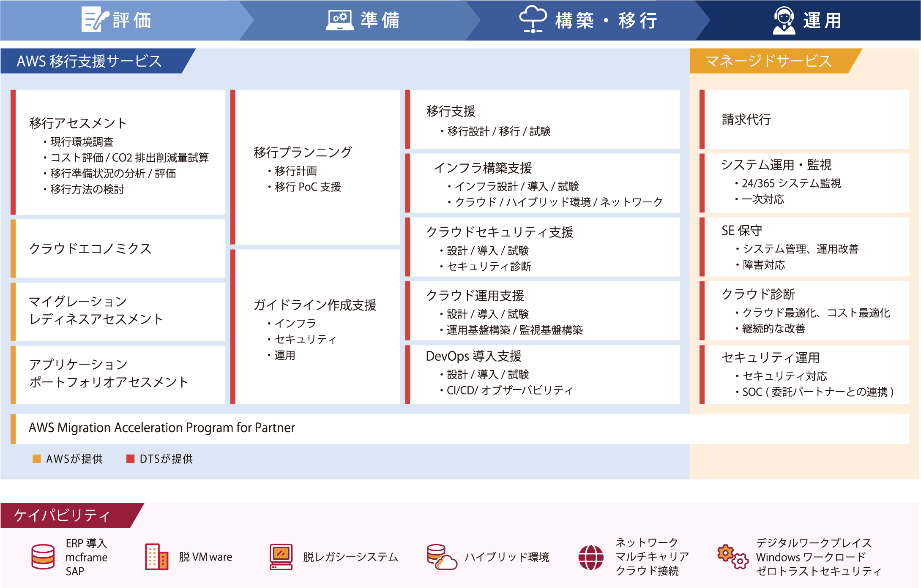The height and width of the screenshot is (588, 921).
Task: Click the globe icon beside ネットワーク
Action: click(x=590, y=557)
